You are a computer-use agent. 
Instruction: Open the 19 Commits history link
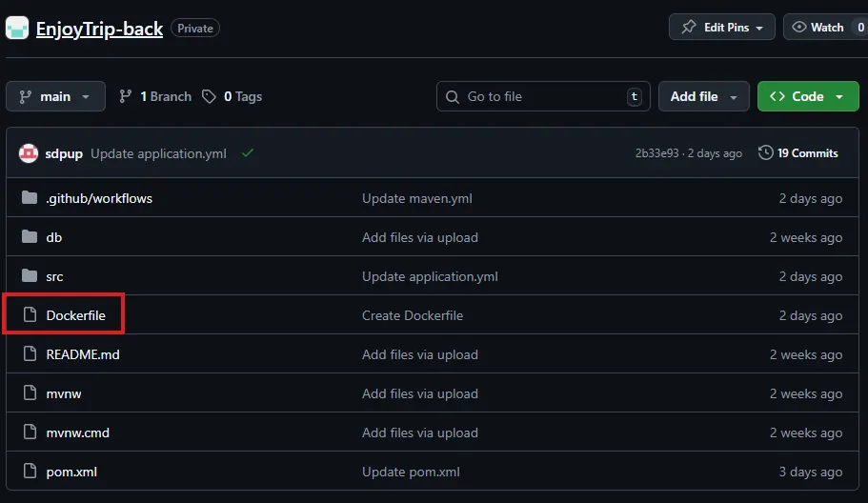pos(798,153)
